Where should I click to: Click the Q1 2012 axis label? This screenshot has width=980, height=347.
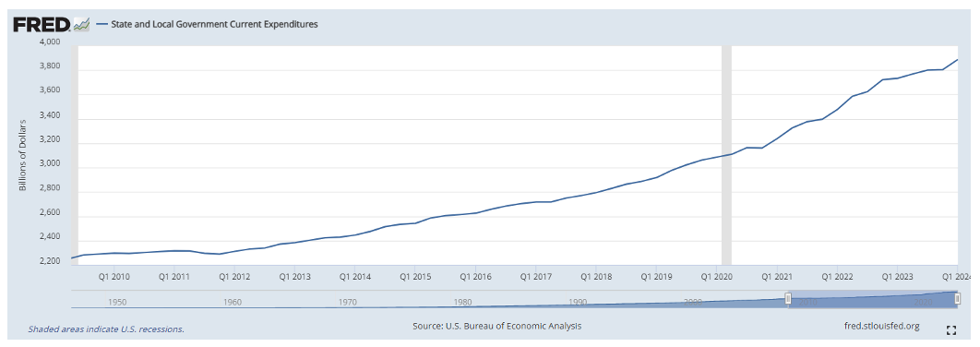point(233,276)
